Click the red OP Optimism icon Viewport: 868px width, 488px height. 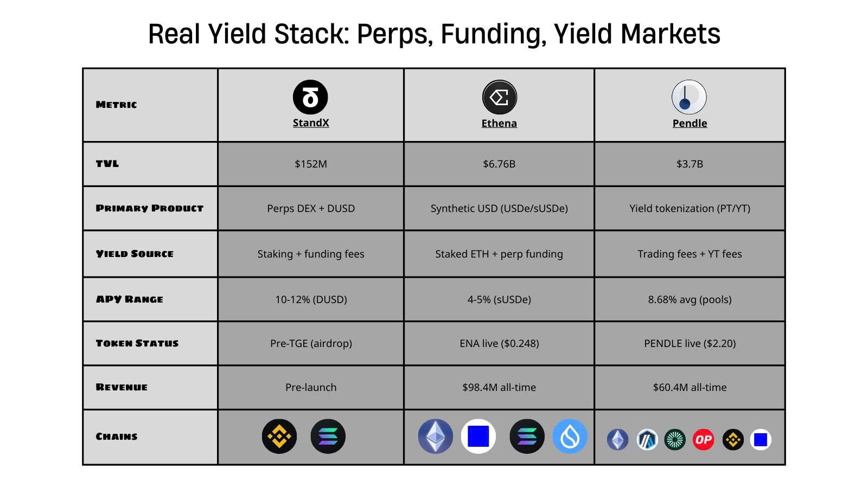pyautogui.click(x=704, y=439)
